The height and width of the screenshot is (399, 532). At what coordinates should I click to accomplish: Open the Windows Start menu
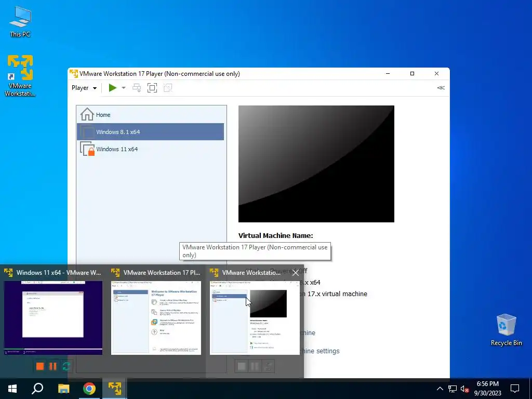pyautogui.click(x=12, y=389)
